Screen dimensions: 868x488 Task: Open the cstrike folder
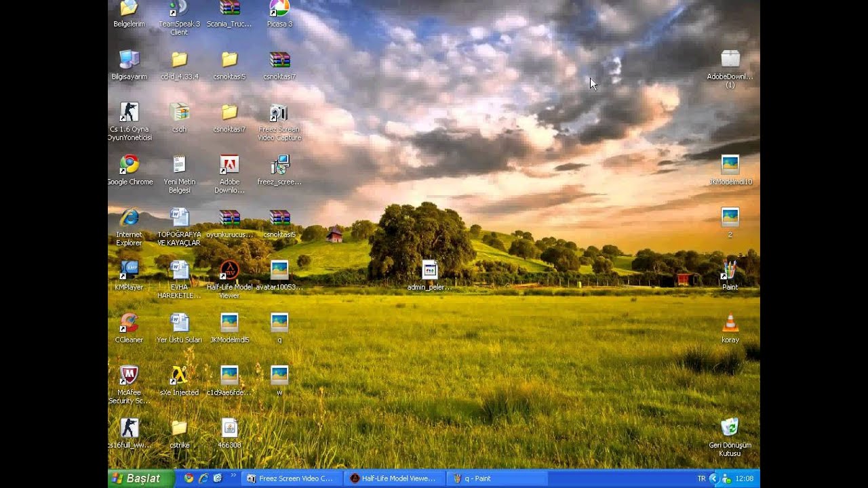pos(179,428)
